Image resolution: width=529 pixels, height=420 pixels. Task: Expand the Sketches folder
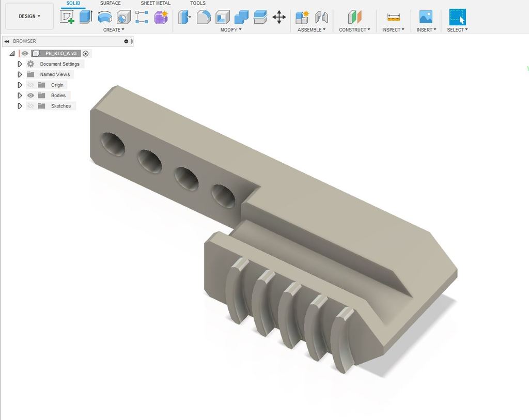click(20, 106)
